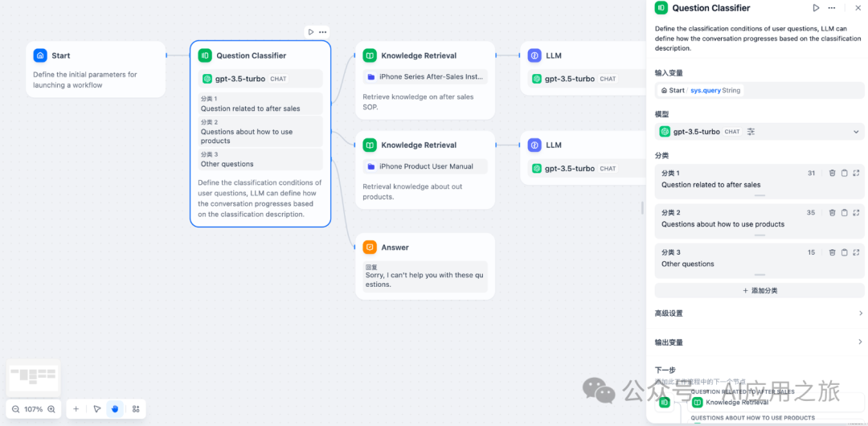This screenshot has width=868, height=426.
Task: Open model parameter settings sliders icon
Action: click(751, 132)
